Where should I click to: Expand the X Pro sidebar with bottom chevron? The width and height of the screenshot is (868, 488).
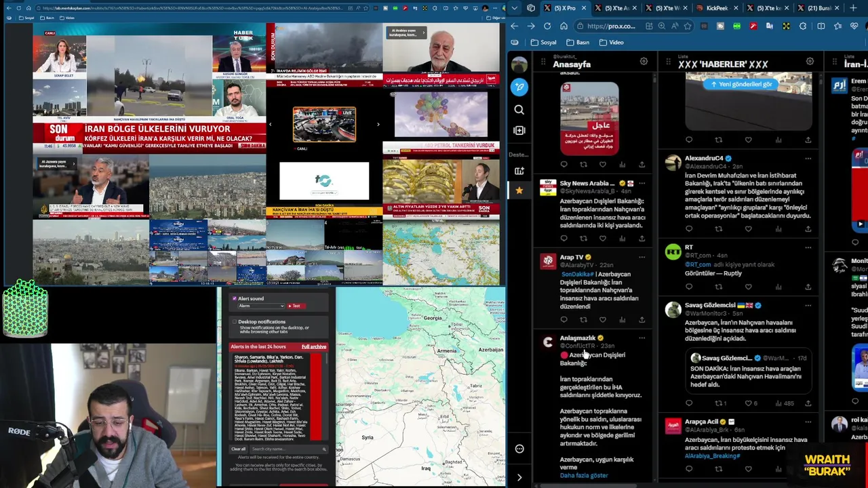pos(519,478)
